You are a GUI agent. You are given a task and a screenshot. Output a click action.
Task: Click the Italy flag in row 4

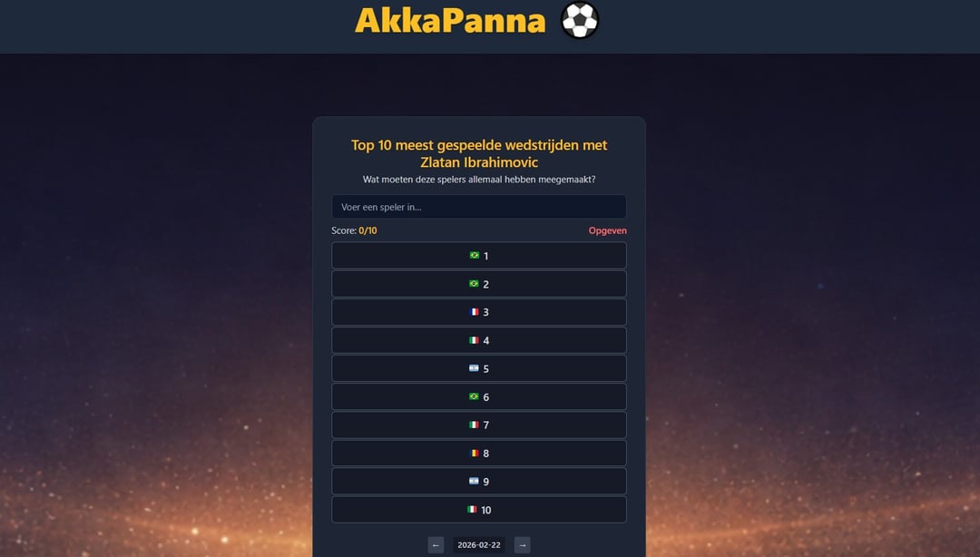(x=474, y=340)
